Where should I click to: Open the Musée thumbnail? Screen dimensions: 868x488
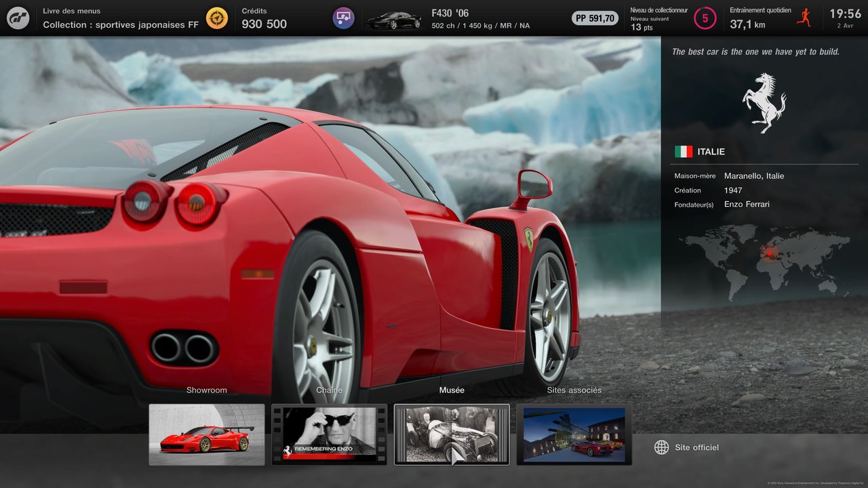[x=452, y=434]
